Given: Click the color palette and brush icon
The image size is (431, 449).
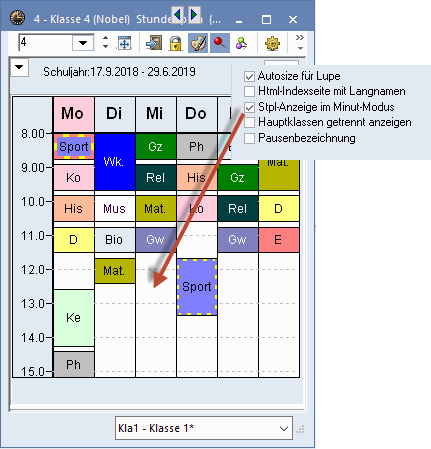Looking at the screenshot, I should [198, 43].
